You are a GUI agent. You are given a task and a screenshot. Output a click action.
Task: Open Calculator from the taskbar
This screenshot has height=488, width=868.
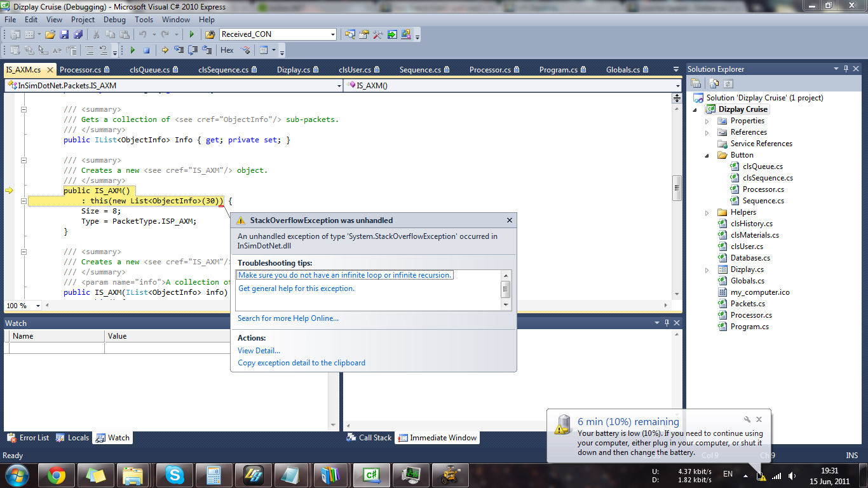click(x=214, y=475)
